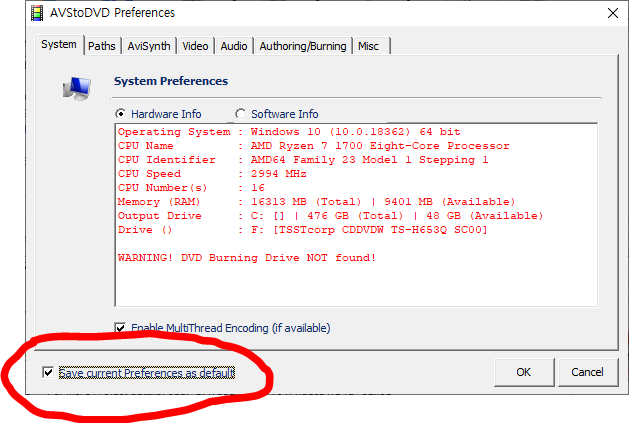The width and height of the screenshot is (629, 423).
Task: Open the Authoring/Burning tab
Action: [x=303, y=46]
